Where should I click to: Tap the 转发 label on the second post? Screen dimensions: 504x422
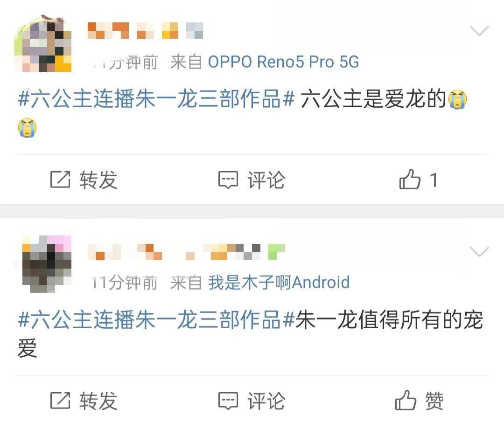tap(98, 401)
